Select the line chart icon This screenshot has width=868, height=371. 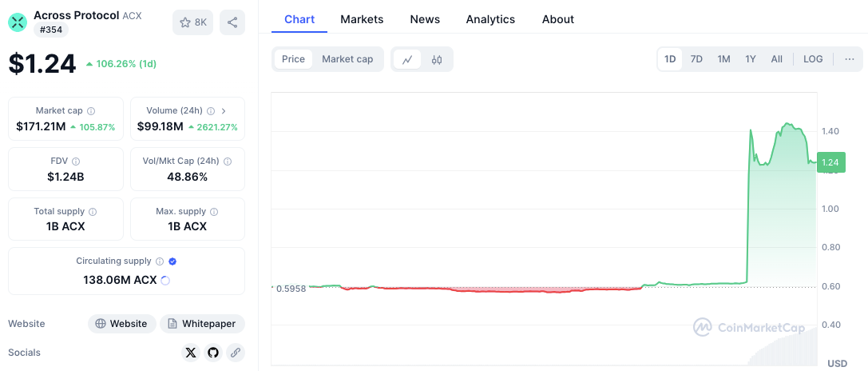click(x=407, y=59)
